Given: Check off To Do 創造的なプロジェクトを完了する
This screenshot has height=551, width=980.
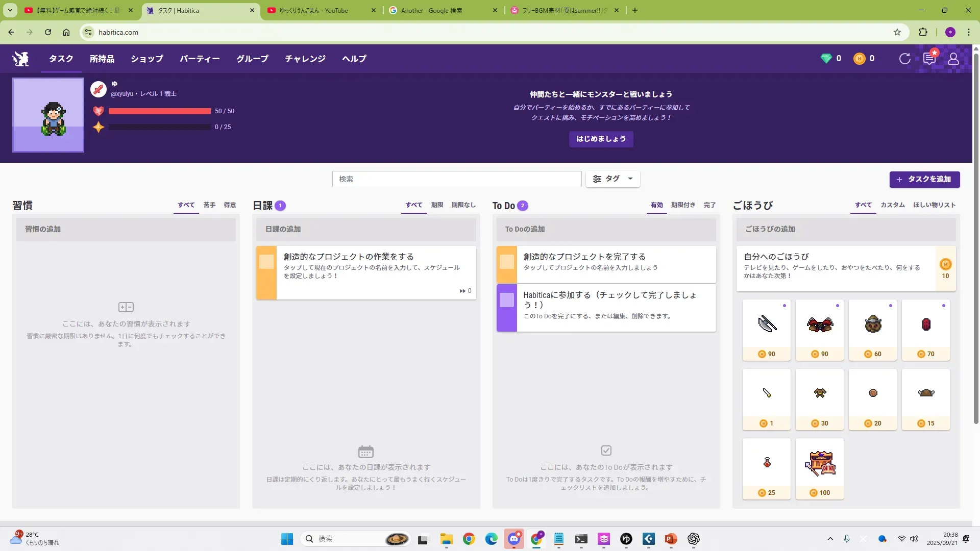Looking at the screenshot, I should point(506,262).
